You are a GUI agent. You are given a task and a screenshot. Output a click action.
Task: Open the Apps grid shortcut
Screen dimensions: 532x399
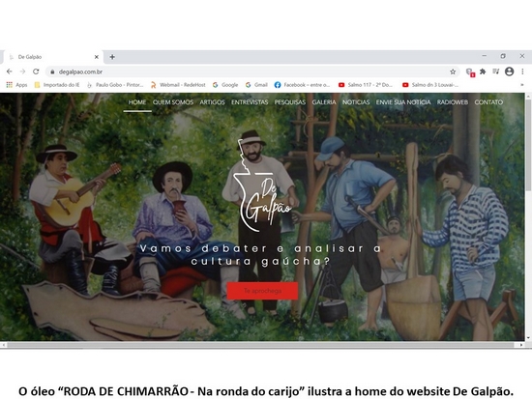click(x=16, y=85)
